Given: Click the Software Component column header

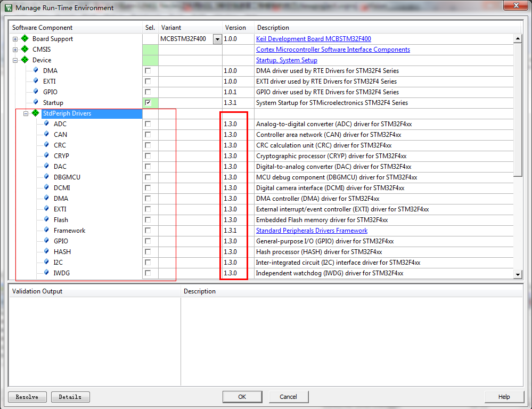Looking at the screenshot, I should click(42, 28).
